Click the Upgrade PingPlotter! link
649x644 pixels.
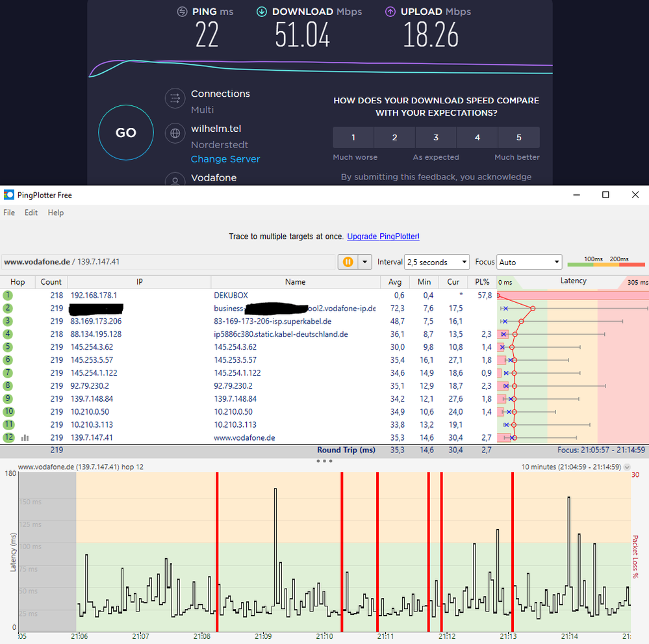(x=383, y=237)
